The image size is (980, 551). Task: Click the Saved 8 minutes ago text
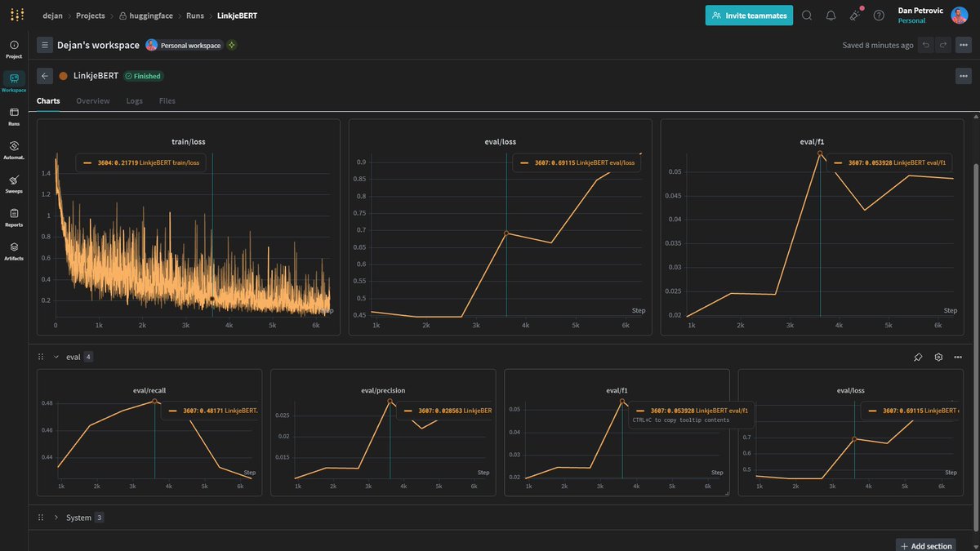pos(878,45)
